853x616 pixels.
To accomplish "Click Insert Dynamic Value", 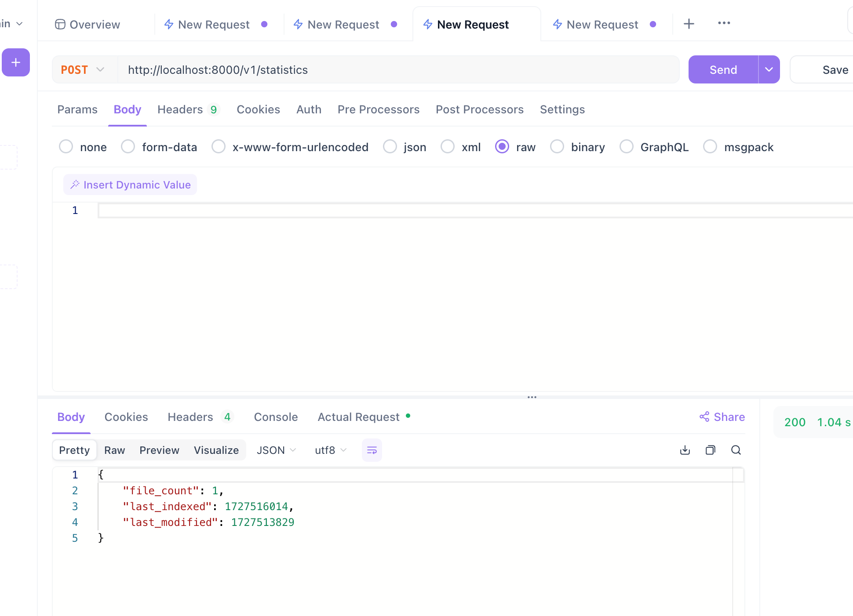I will coord(130,185).
